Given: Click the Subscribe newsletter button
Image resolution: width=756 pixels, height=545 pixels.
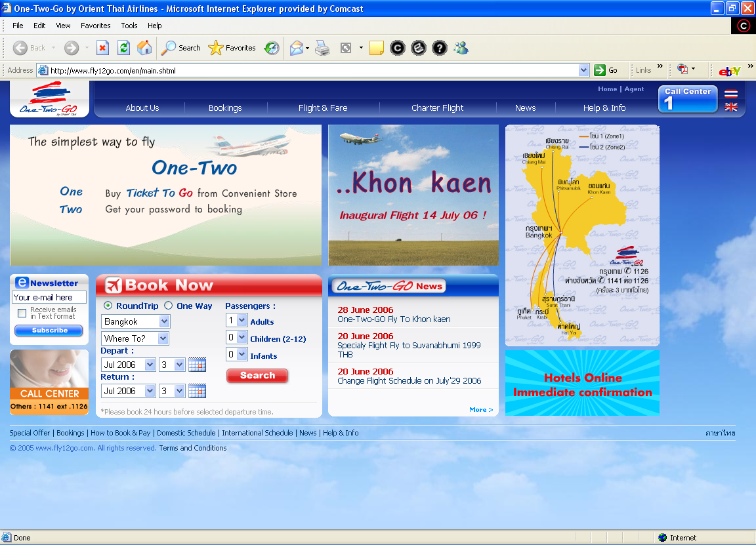Looking at the screenshot, I should click(x=49, y=330).
